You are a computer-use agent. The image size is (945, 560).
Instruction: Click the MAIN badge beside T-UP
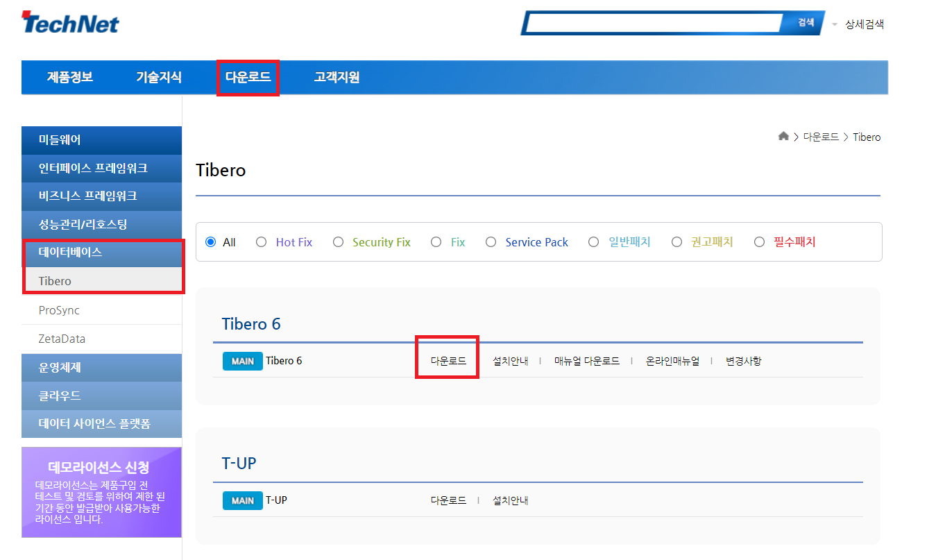coord(243,501)
